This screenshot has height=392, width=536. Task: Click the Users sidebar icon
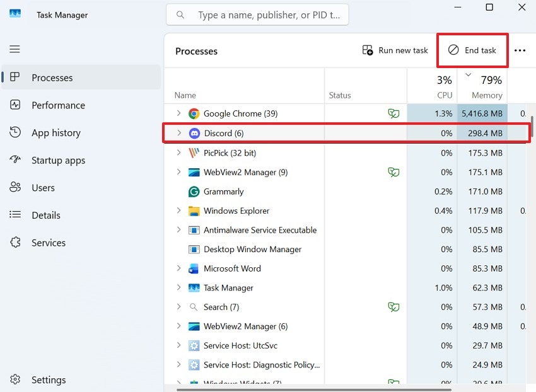coord(15,187)
